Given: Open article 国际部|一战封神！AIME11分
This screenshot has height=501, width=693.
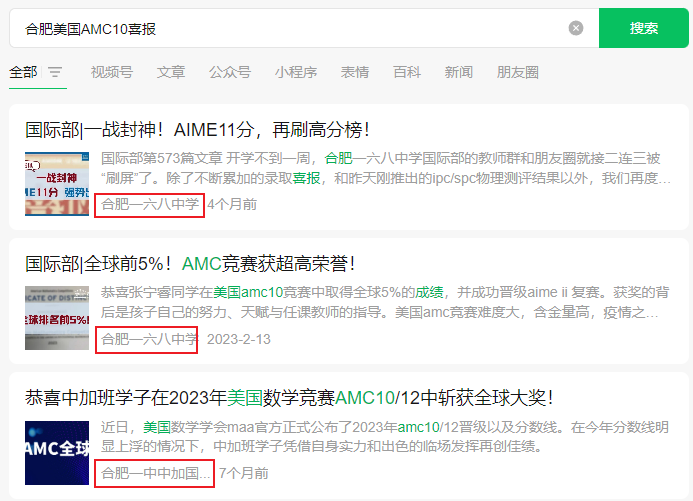Looking at the screenshot, I should [x=197, y=130].
